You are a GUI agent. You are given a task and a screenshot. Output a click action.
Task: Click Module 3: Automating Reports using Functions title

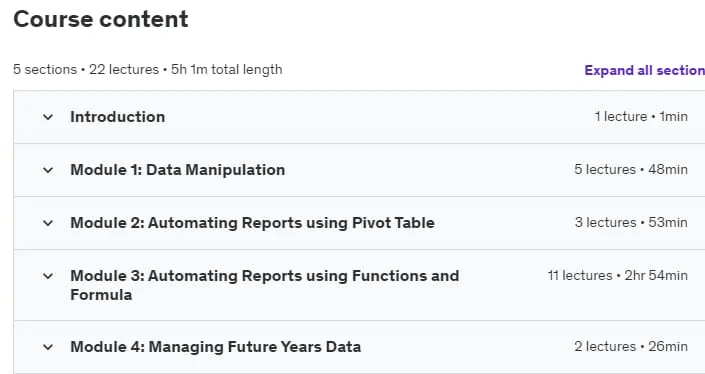click(x=264, y=285)
